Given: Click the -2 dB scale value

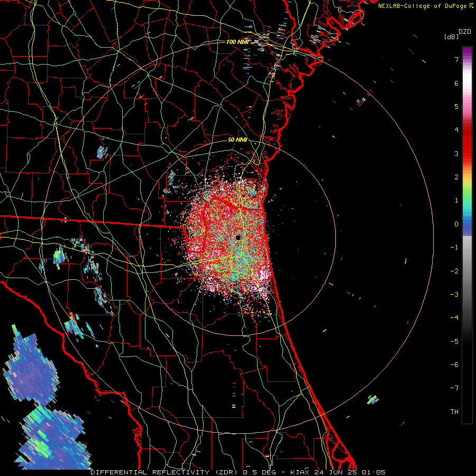Looking at the screenshot, I should (x=454, y=271).
